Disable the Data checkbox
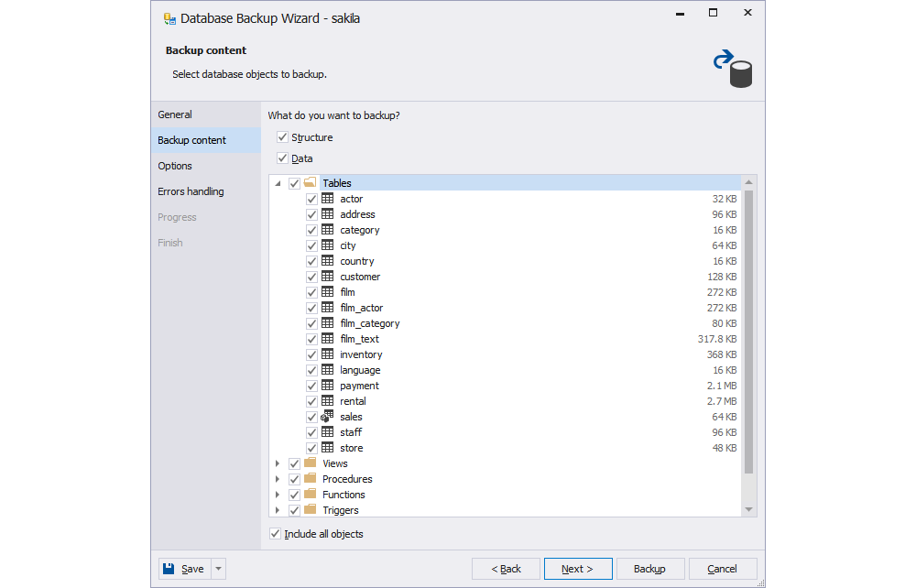Viewport: 916px width, 588px height. 282,158
